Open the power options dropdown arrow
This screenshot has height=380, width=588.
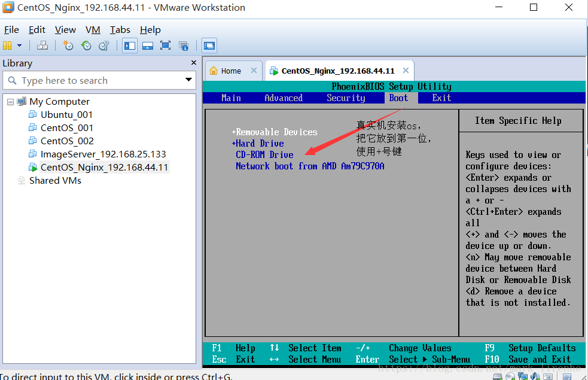[x=19, y=45]
